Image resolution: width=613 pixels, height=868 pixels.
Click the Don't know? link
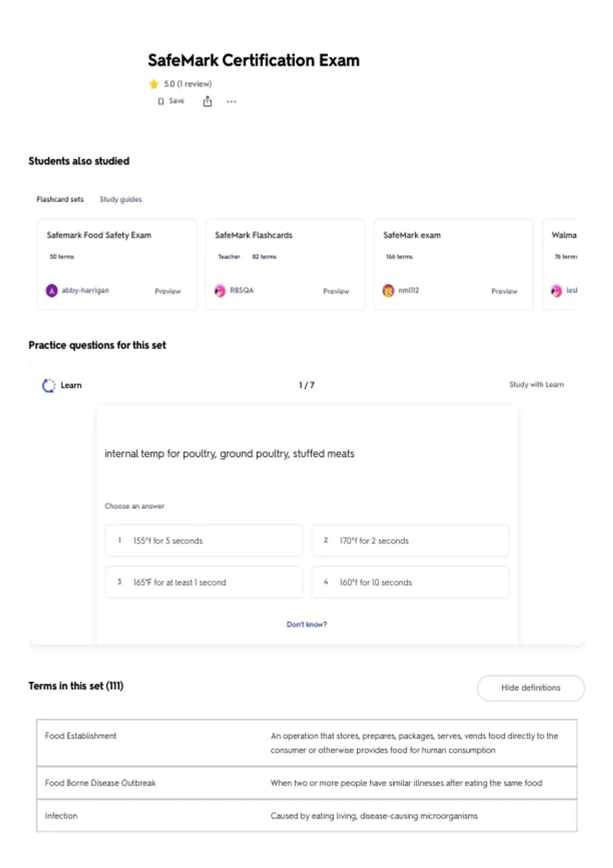(306, 624)
